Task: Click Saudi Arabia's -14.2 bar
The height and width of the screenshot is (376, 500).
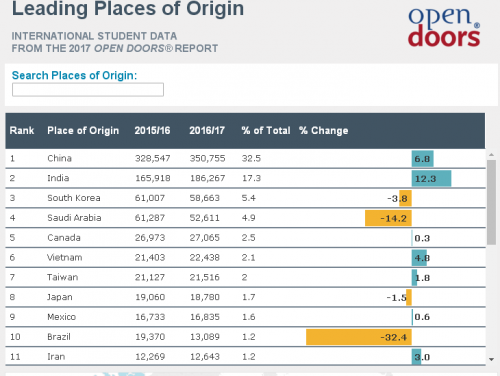Action: (388, 218)
